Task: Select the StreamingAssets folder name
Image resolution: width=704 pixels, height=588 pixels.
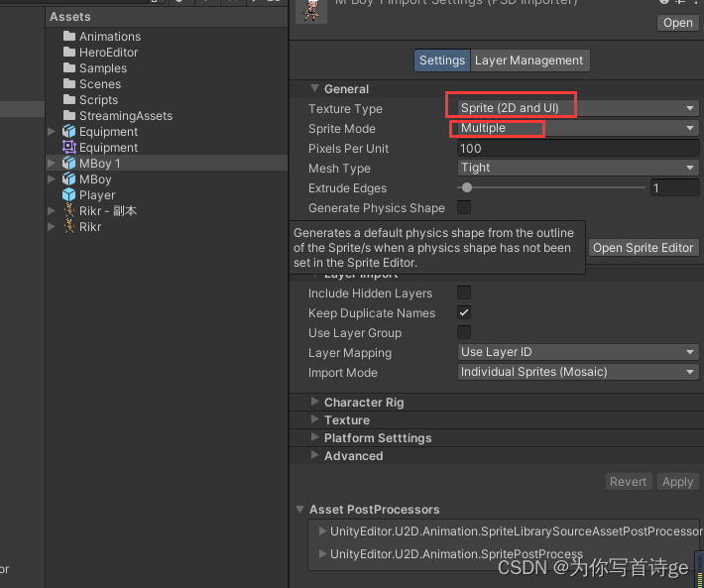Action: pos(126,116)
